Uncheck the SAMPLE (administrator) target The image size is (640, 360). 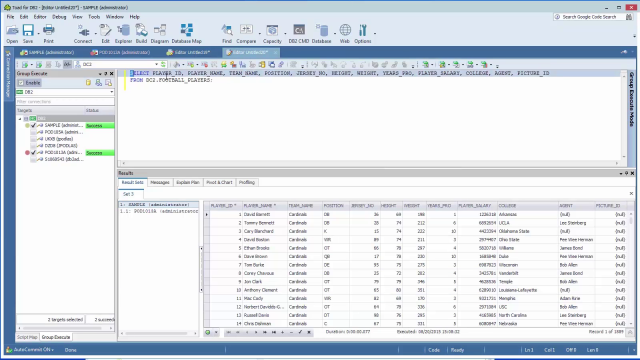tap(33, 125)
